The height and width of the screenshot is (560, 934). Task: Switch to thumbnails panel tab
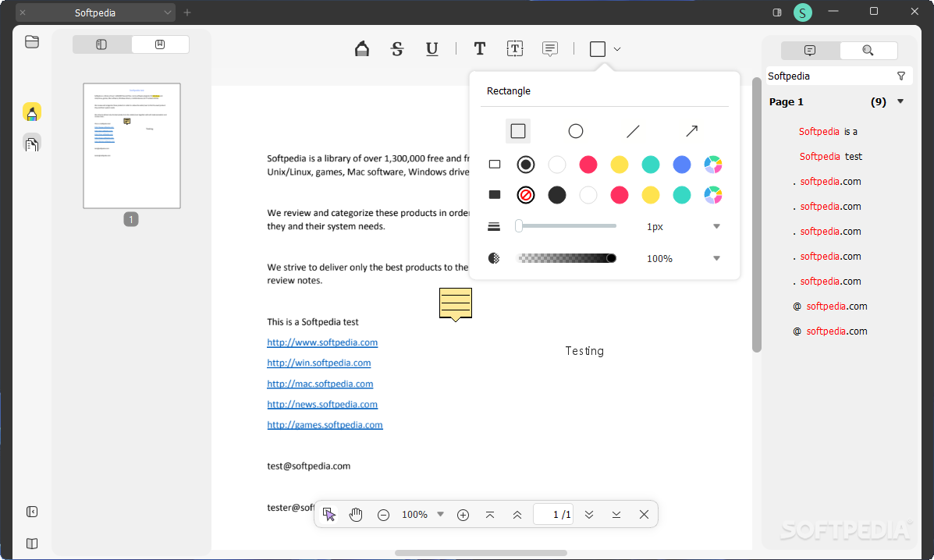tap(102, 44)
